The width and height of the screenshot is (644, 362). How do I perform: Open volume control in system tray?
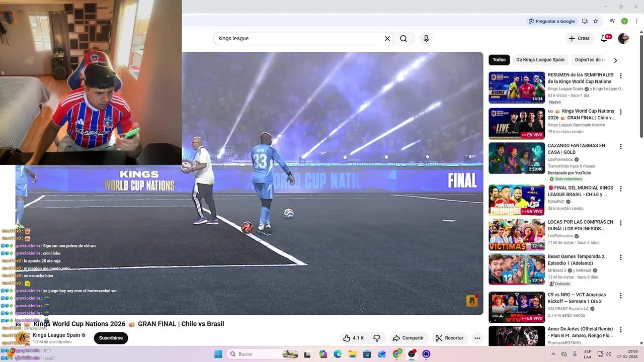(x=608, y=354)
